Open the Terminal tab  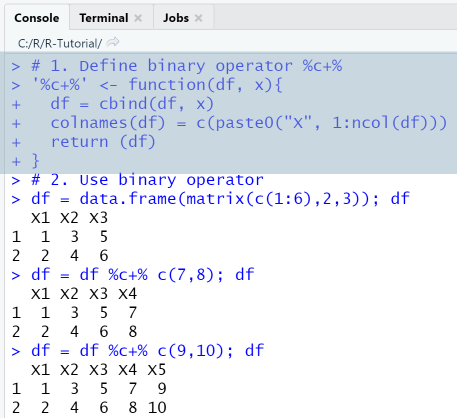[104, 18]
